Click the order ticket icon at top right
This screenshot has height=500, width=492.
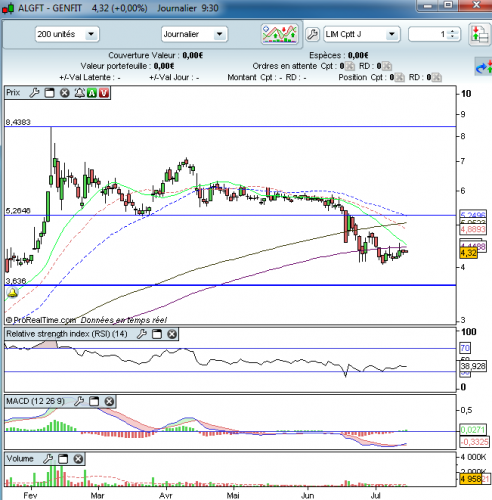coord(479,34)
